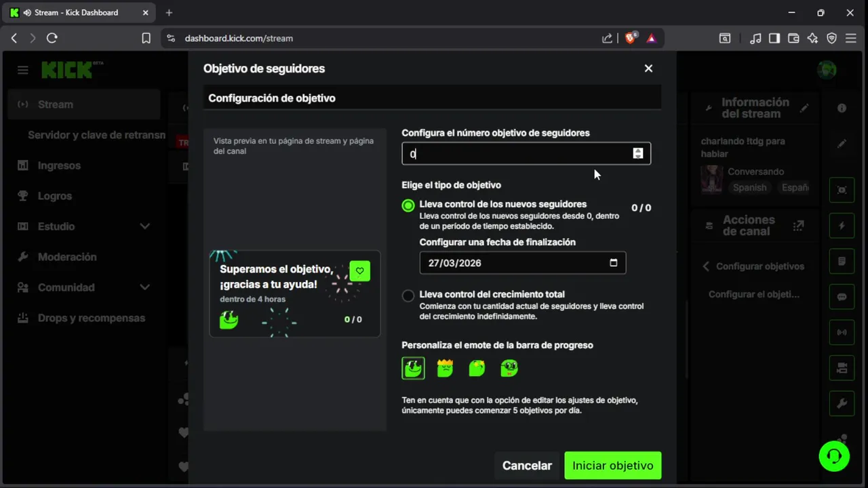Click the broadcast signal icon in right toolbar

tap(842, 332)
